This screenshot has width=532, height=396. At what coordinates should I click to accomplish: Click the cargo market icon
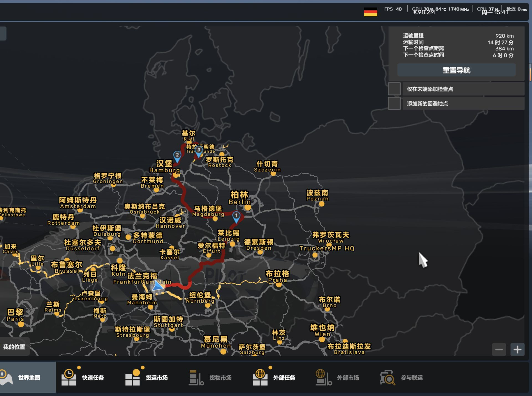[x=196, y=378]
